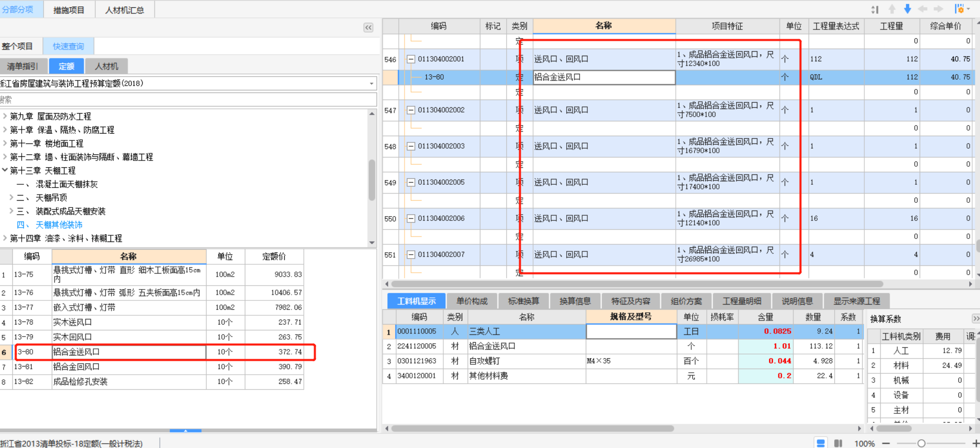Select quota row 13-81 铝合金回风口

tap(152, 367)
